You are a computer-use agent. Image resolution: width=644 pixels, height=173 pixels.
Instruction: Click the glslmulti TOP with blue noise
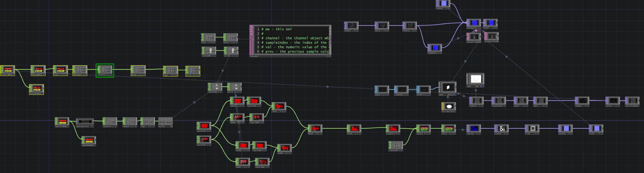click(474, 24)
